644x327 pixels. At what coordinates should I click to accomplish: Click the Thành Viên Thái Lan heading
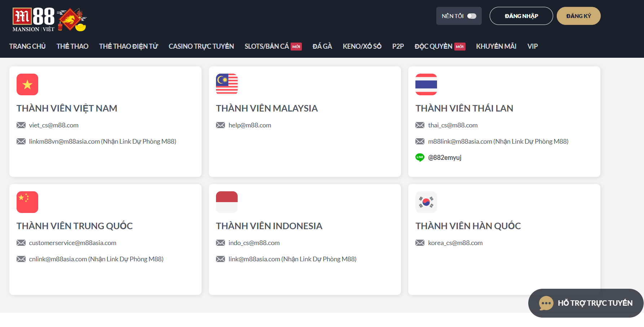464,108
